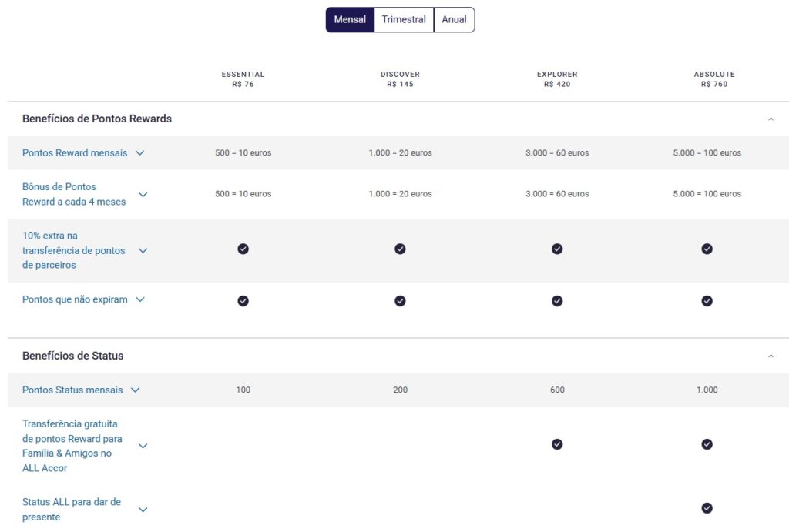
Task: Open Pontos Reward mensais link
Action: pos(75,153)
